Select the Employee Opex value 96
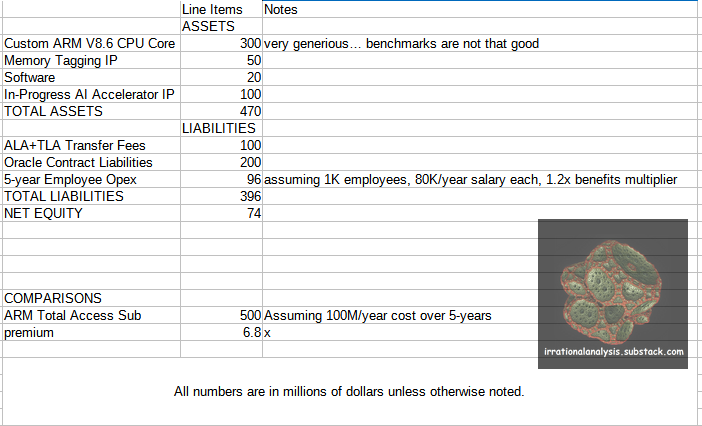702x426 pixels. tap(221, 179)
